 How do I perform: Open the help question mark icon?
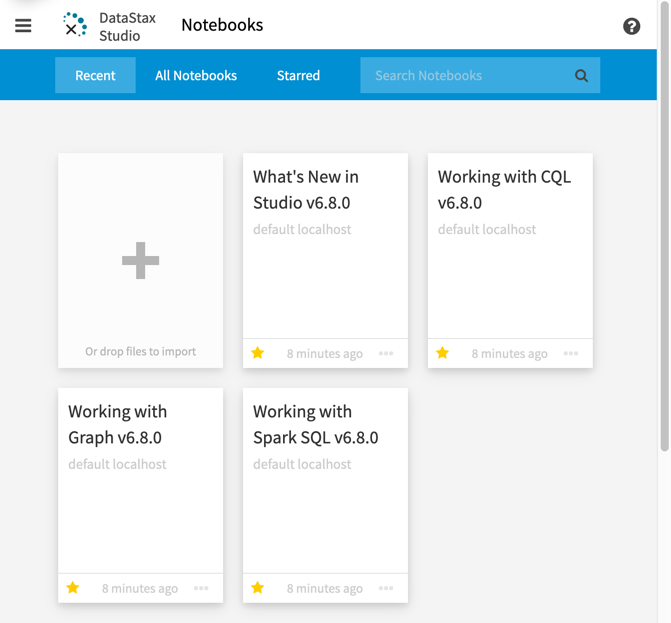[631, 26]
